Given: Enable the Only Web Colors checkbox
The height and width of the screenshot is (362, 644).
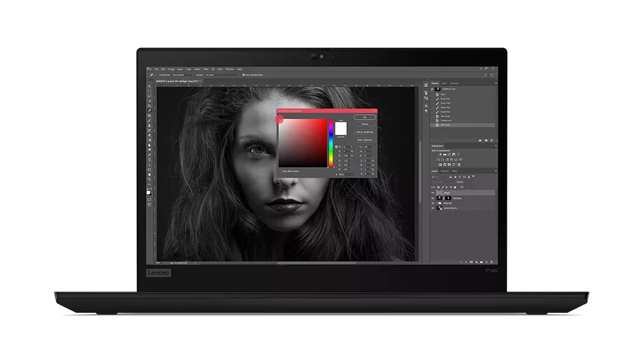Looking at the screenshot, I should [280, 171].
